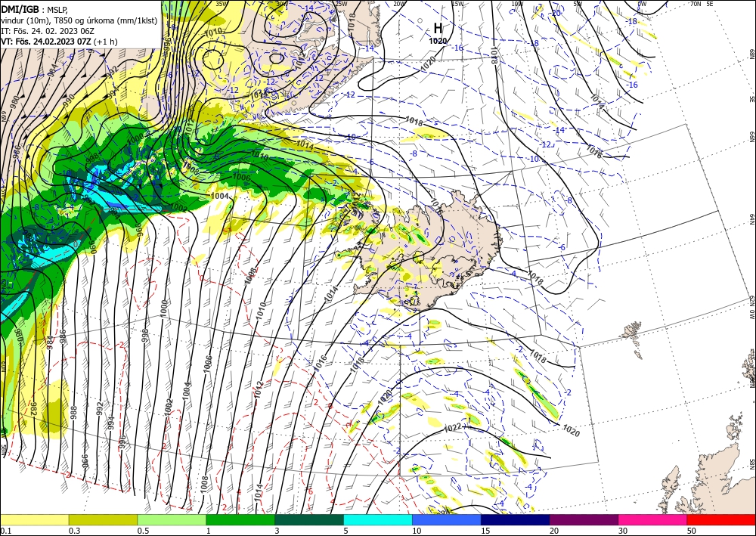
Task: Click the '35W' longitude label
Action: 222,4
